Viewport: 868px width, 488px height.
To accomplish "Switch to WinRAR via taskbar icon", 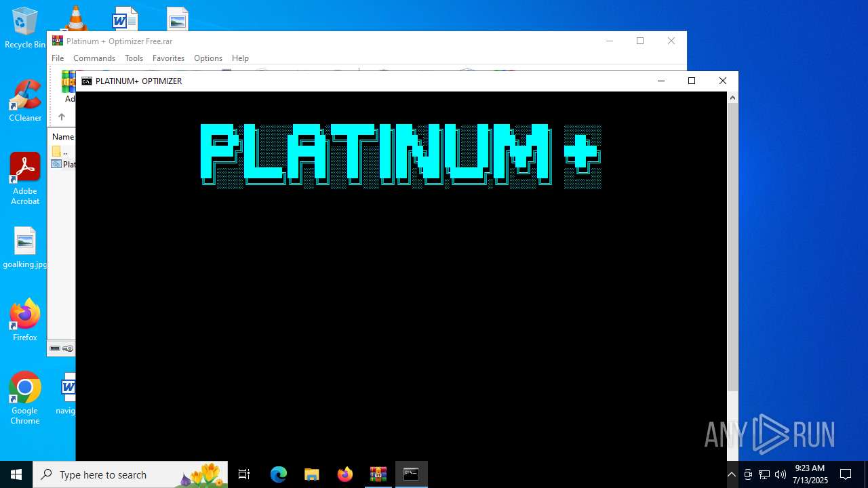I will pyautogui.click(x=378, y=474).
